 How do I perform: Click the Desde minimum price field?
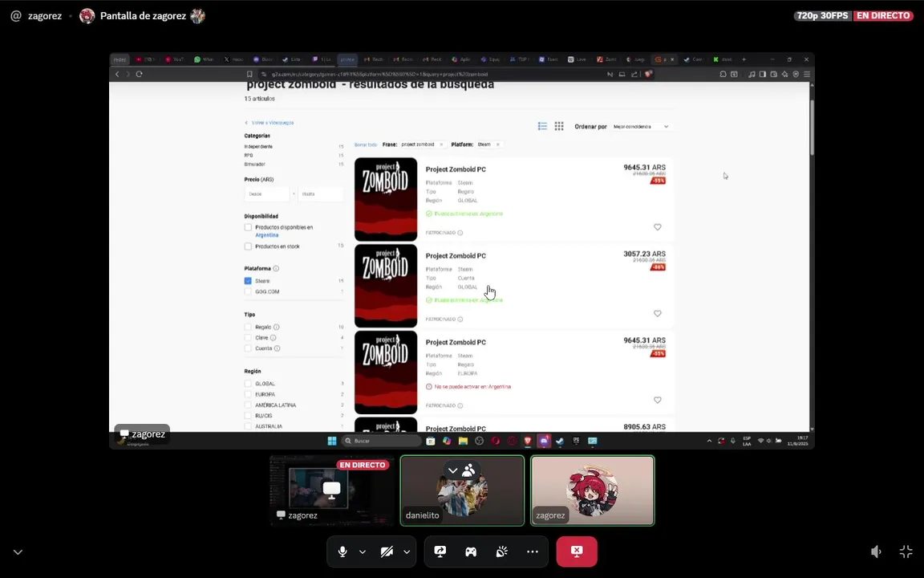[267, 194]
